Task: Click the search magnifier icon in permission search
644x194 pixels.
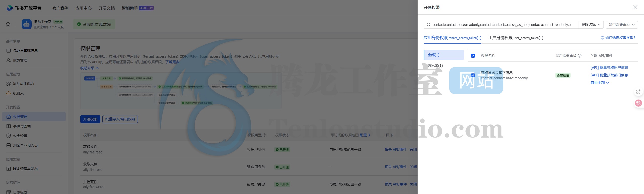Action: click(428, 25)
